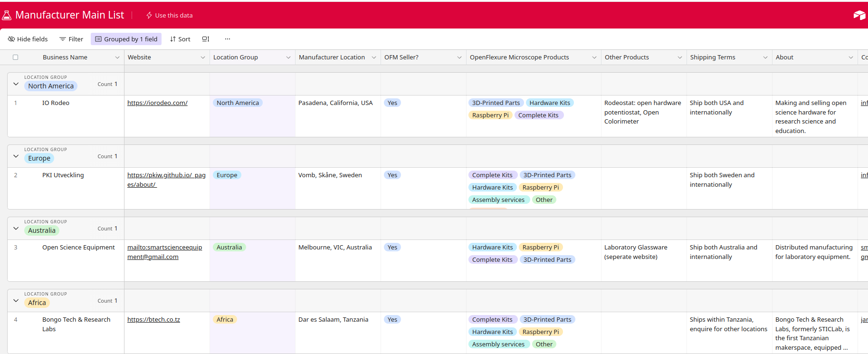Click Pasadena, California, USA cell
The width and height of the screenshot is (868, 354).
tap(338, 116)
